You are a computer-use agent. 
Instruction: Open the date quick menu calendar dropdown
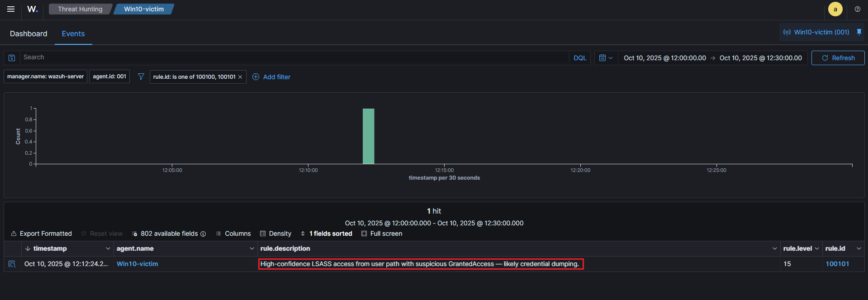coord(606,58)
